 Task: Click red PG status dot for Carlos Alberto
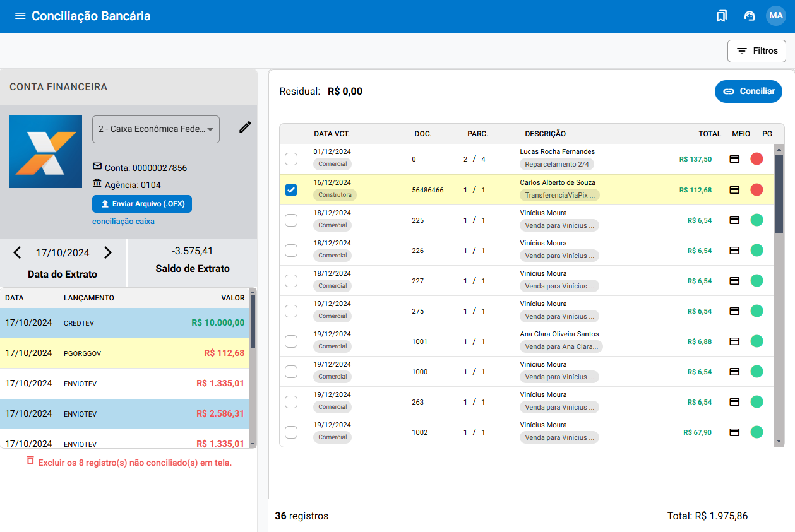[756, 190]
